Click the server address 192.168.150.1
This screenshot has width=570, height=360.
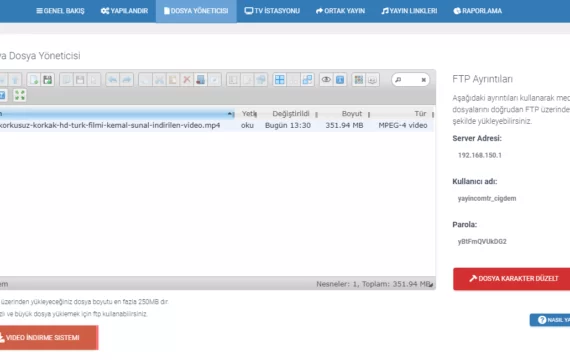coord(479,155)
